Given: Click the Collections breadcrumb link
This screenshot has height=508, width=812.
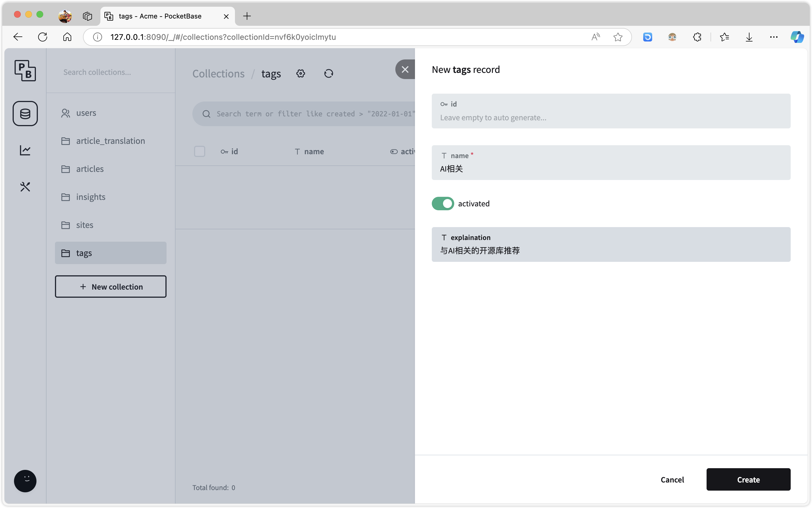Looking at the screenshot, I should (x=218, y=73).
